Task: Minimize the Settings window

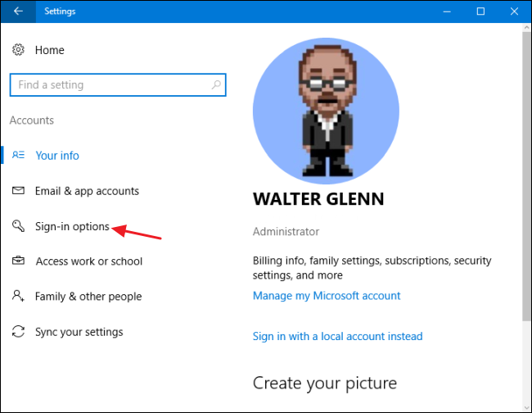Action: point(445,11)
